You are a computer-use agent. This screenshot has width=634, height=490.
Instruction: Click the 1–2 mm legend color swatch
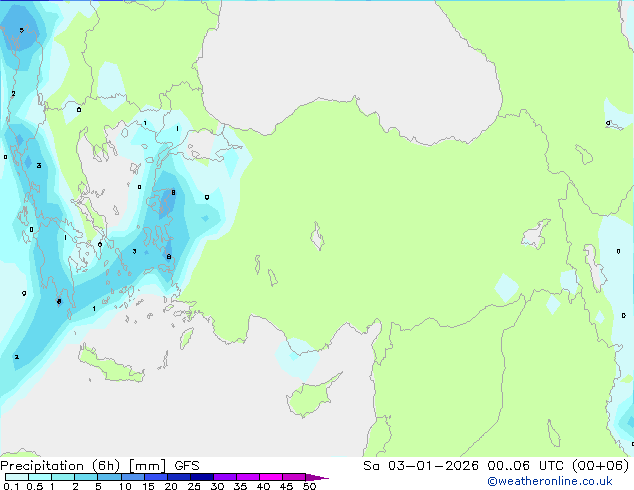(63, 477)
